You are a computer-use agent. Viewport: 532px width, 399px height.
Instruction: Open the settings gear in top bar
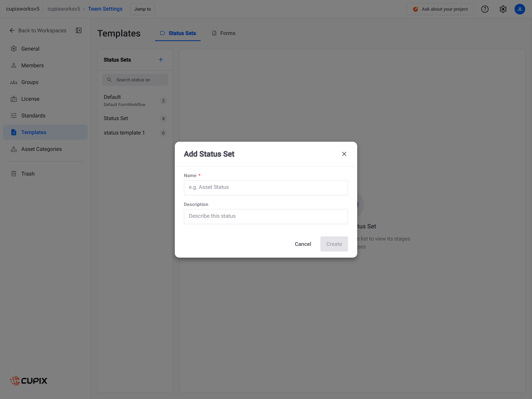[x=503, y=9]
